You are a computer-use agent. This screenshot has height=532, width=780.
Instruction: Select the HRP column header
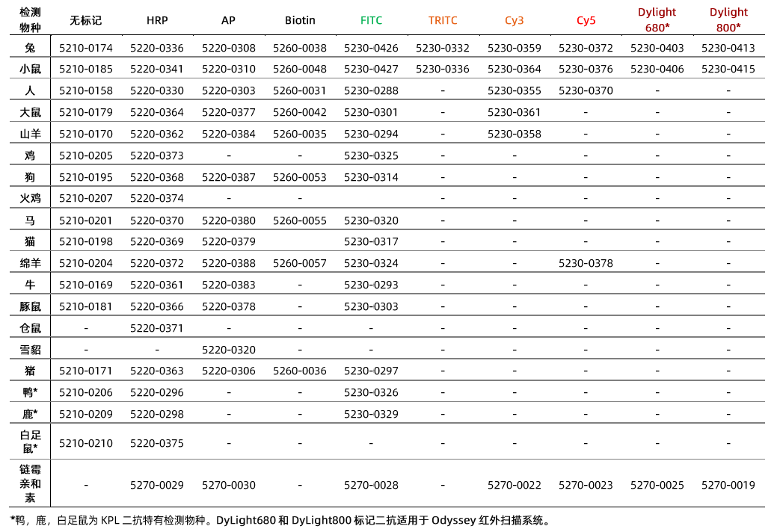click(157, 20)
